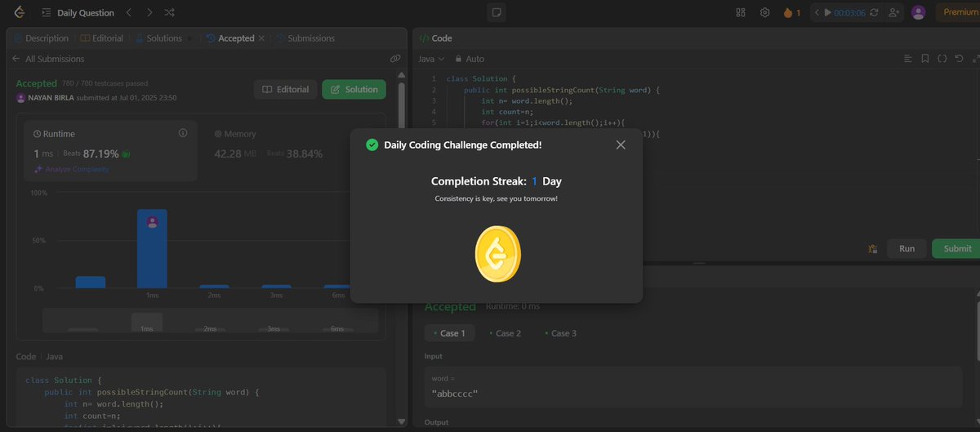Go to the previous question arrow
Image resolution: width=980 pixels, height=432 pixels.
point(129,13)
